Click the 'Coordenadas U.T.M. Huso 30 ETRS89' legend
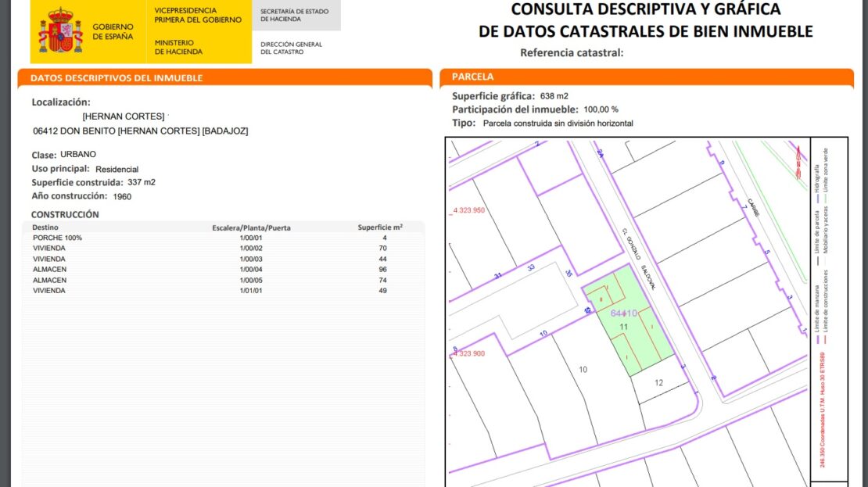868x487 pixels. coord(823,410)
